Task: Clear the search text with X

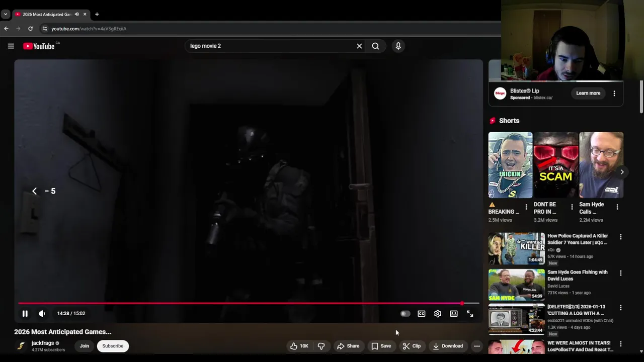Action: [x=359, y=46]
